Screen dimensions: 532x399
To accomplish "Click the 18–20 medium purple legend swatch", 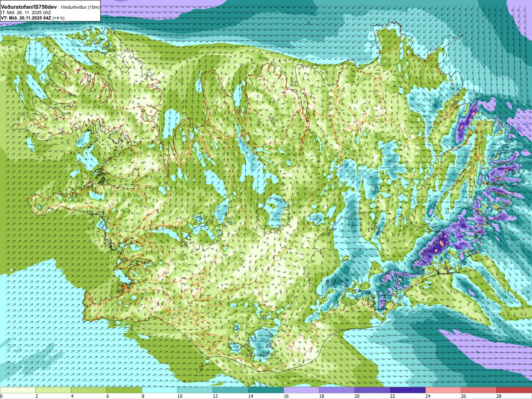I will [x=337, y=390].
